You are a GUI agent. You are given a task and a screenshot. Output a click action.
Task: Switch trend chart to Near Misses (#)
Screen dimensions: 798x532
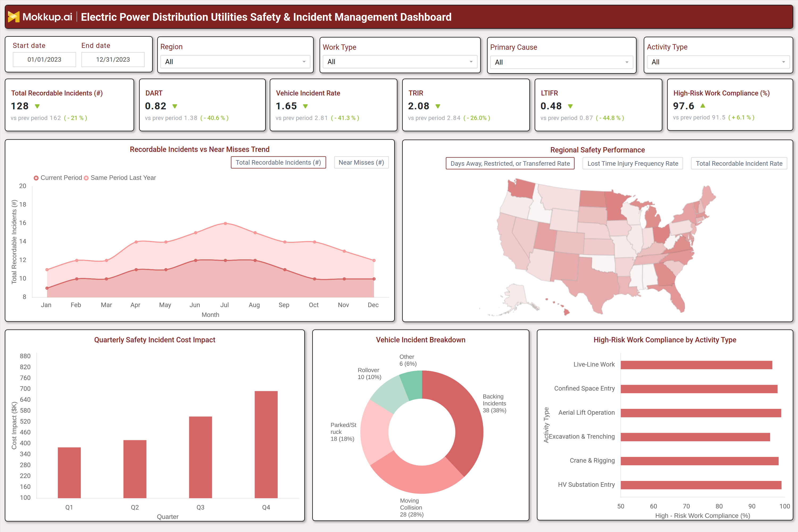(361, 163)
